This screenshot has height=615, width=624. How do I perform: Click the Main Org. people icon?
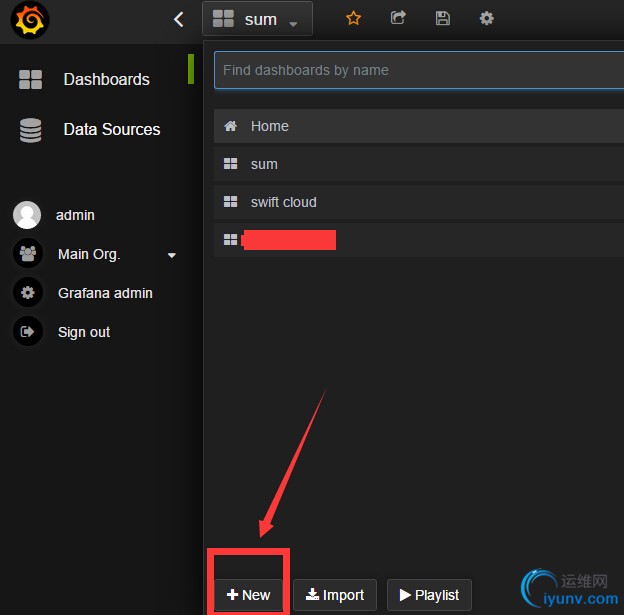[28, 254]
